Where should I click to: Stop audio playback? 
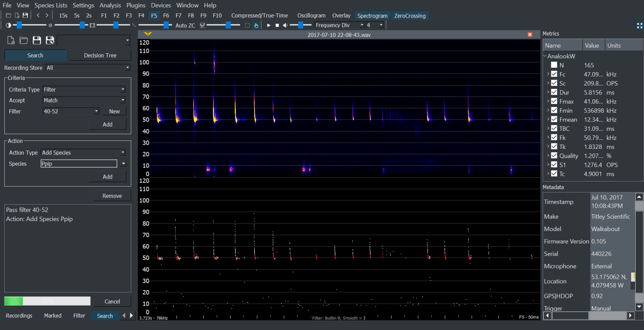pos(277,25)
